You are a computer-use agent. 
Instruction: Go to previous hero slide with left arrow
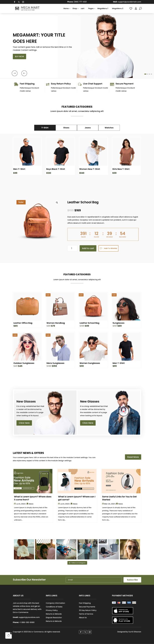pyautogui.click(x=24, y=73)
